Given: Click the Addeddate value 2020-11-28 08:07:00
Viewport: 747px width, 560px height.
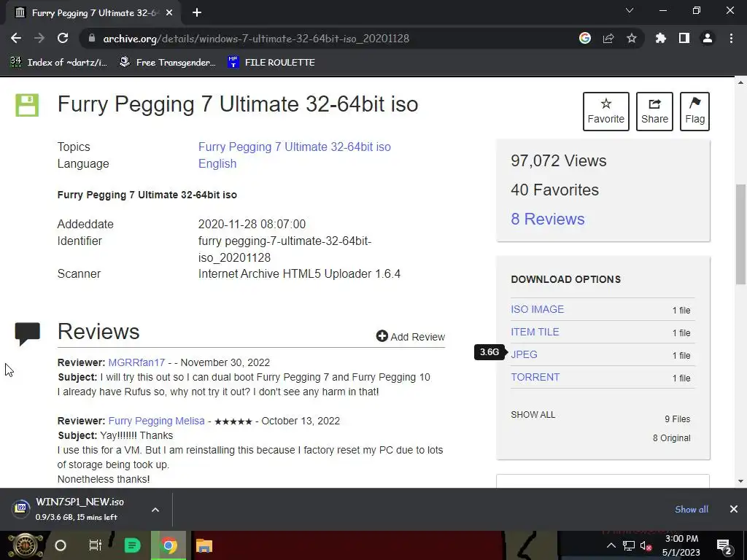Looking at the screenshot, I should click(252, 225).
